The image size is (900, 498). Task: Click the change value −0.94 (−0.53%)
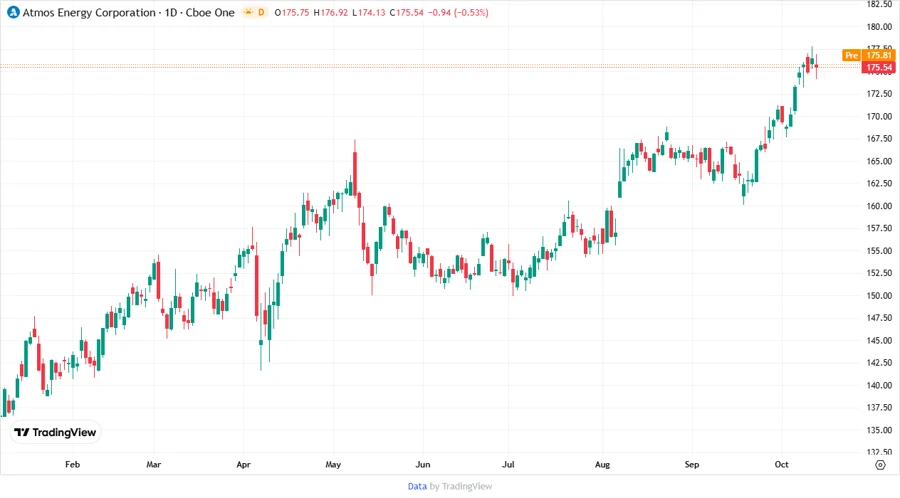[458, 13]
